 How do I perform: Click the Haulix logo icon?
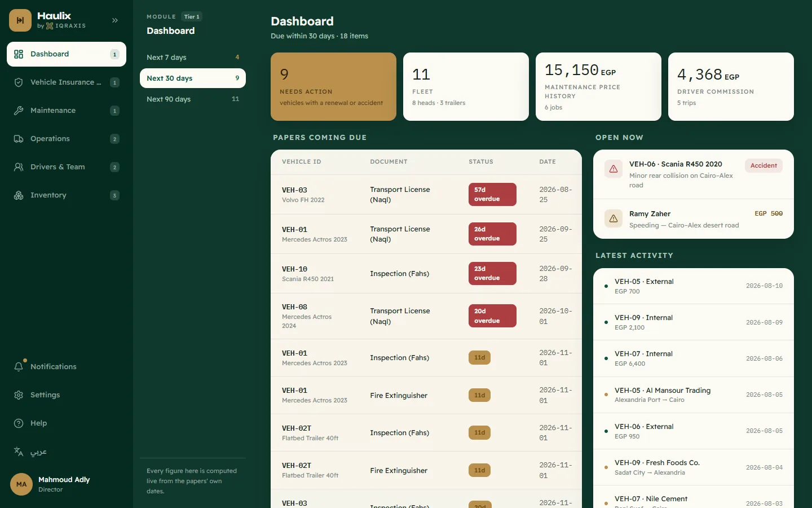(x=20, y=20)
